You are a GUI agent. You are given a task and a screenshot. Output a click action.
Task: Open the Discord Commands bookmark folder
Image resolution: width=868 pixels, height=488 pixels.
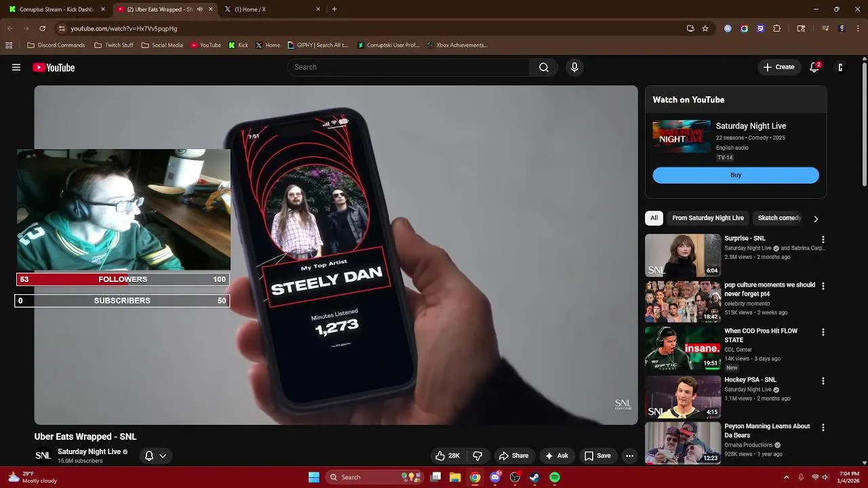click(56, 45)
